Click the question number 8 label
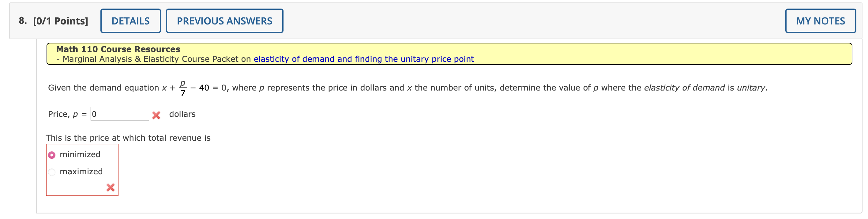The width and height of the screenshot is (868, 219). [x=22, y=20]
